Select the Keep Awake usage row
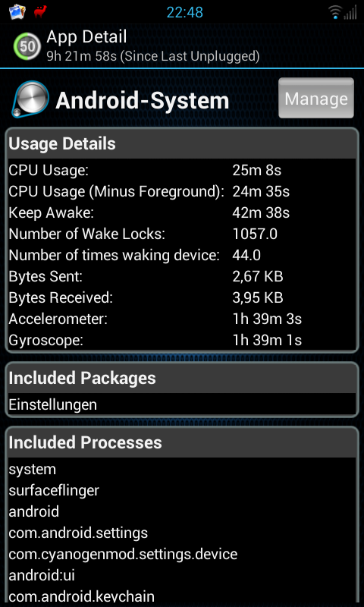The height and width of the screenshot is (607, 364). tap(182, 212)
